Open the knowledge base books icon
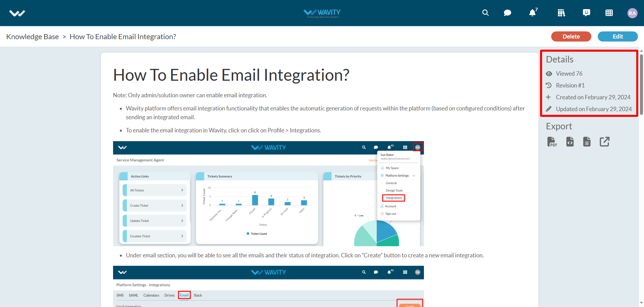Viewport: 644px width, 307px height. (561, 13)
